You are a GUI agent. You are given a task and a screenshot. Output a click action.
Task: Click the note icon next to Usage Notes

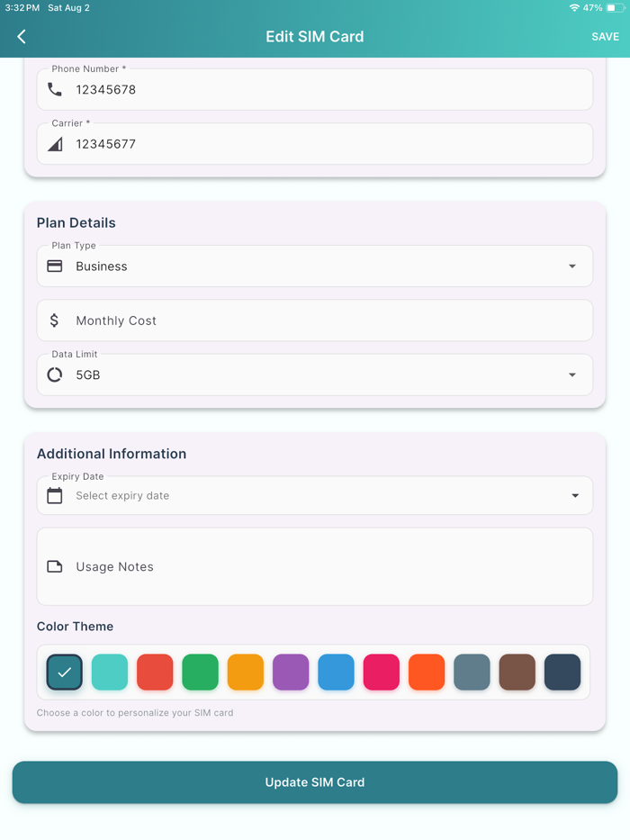(54, 566)
